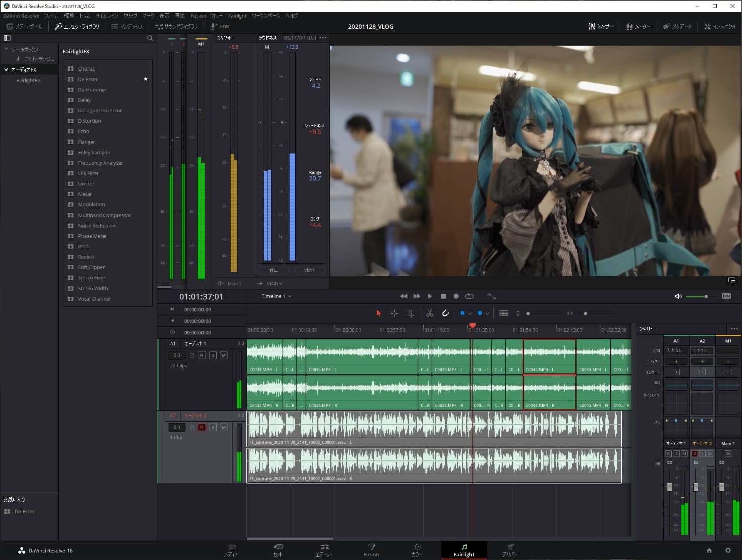Go to project manager home icon
Screen dimensions: 742x560
(709, 551)
